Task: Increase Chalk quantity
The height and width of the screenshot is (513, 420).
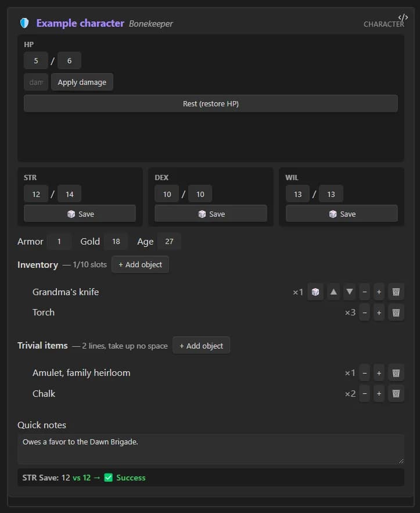Action: (x=379, y=393)
